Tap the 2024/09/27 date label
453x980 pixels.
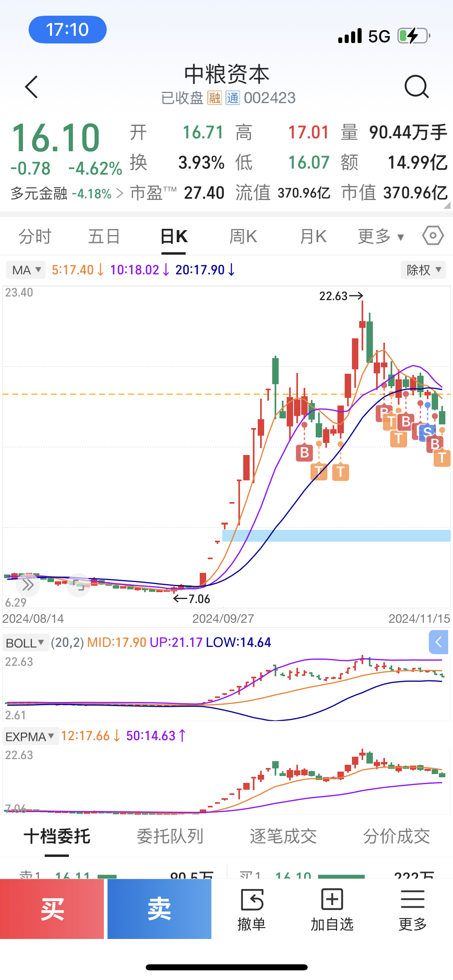click(223, 619)
